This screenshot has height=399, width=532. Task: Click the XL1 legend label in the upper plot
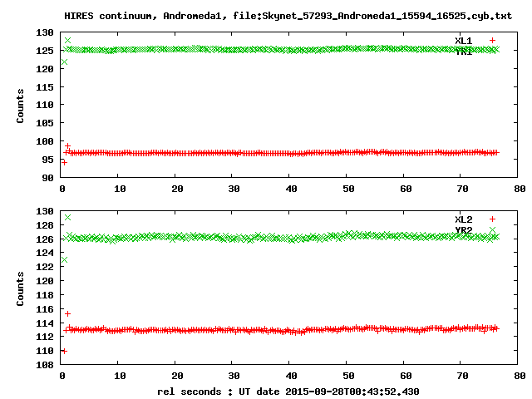(x=464, y=41)
